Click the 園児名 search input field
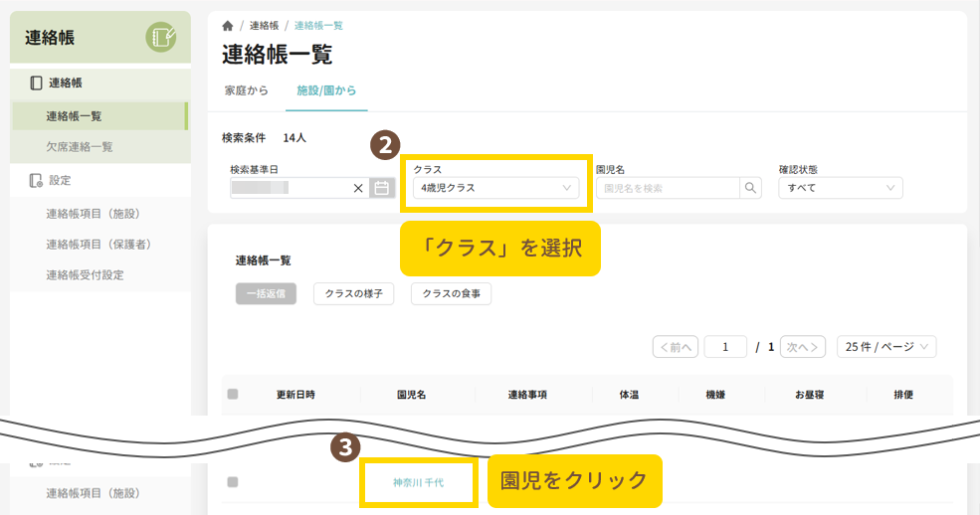The width and height of the screenshot is (980, 515). pos(667,188)
